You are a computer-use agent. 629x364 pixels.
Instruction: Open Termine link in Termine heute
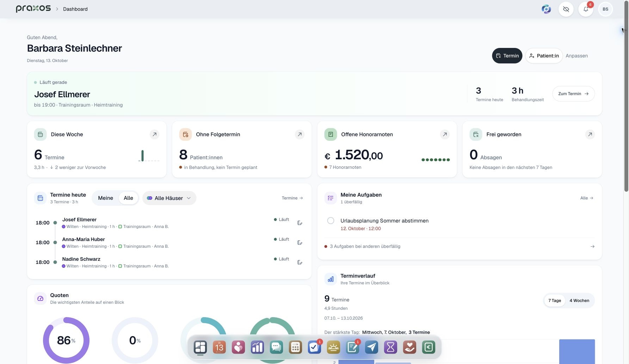click(x=292, y=198)
